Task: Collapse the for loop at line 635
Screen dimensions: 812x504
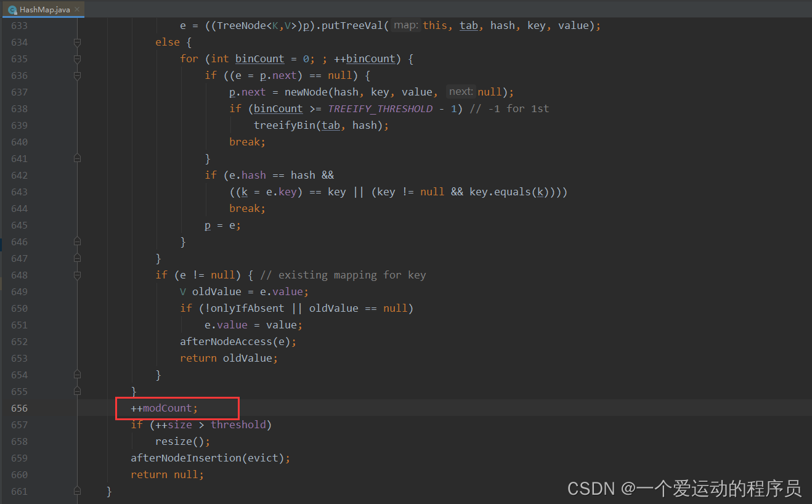Action: (x=77, y=59)
